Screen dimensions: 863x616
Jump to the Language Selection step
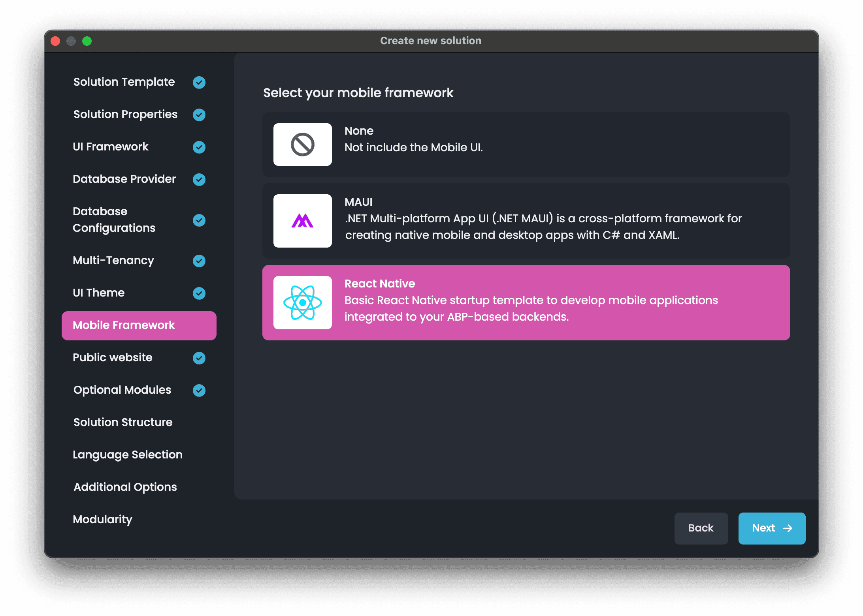(127, 455)
